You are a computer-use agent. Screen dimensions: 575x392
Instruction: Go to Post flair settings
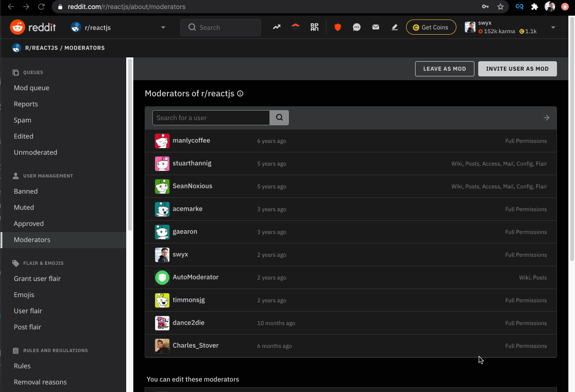coord(28,327)
